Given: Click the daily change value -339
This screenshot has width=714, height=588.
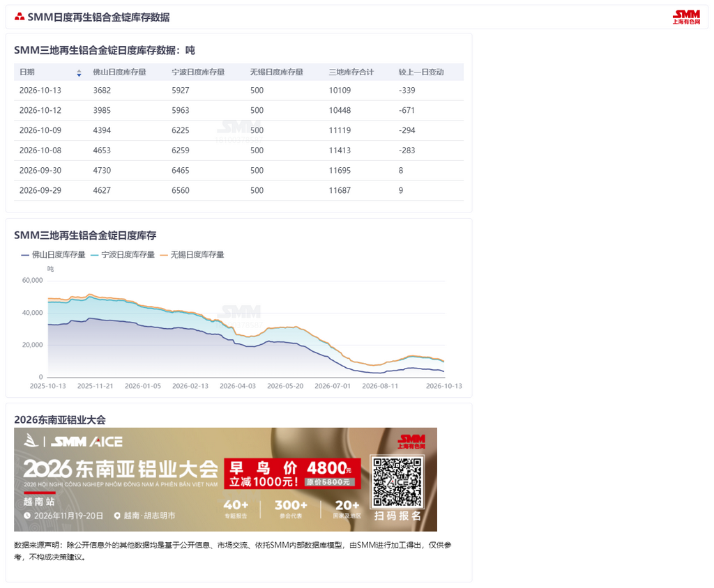Looking at the screenshot, I should tap(407, 90).
